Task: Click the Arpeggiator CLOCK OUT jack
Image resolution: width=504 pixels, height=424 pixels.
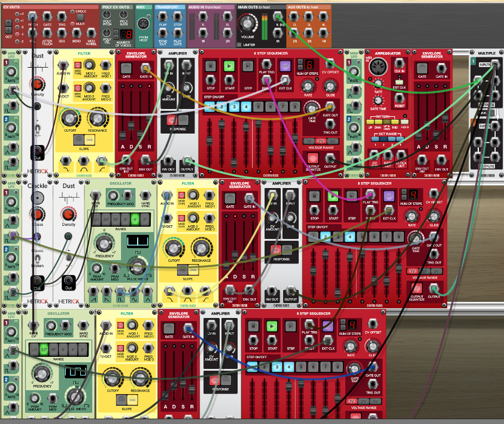Action: [x=401, y=156]
